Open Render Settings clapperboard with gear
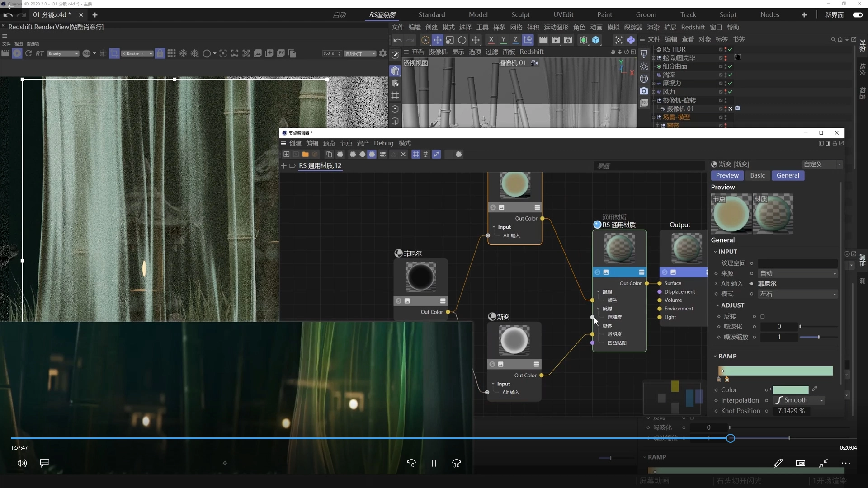The height and width of the screenshot is (488, 868). pyautogui.click(x=568, y=40)
